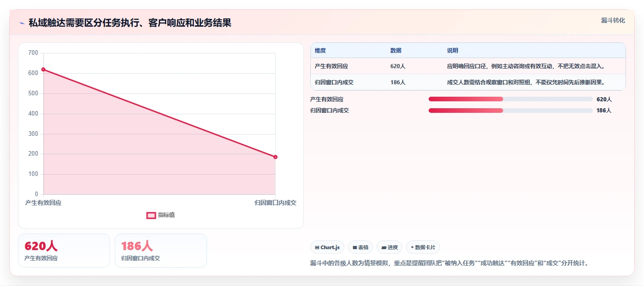
Task: Click the 数据卡片 tag chip
Action: tap(423, 247)
